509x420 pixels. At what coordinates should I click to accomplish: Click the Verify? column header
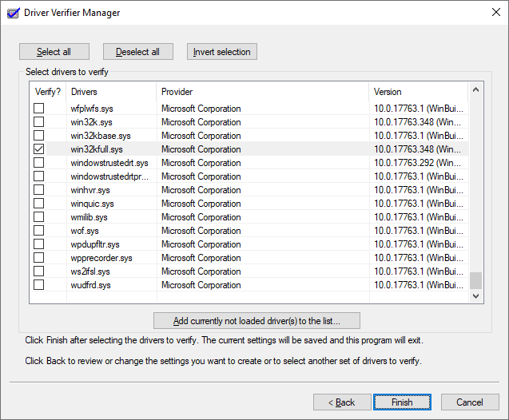click(47, 92)
